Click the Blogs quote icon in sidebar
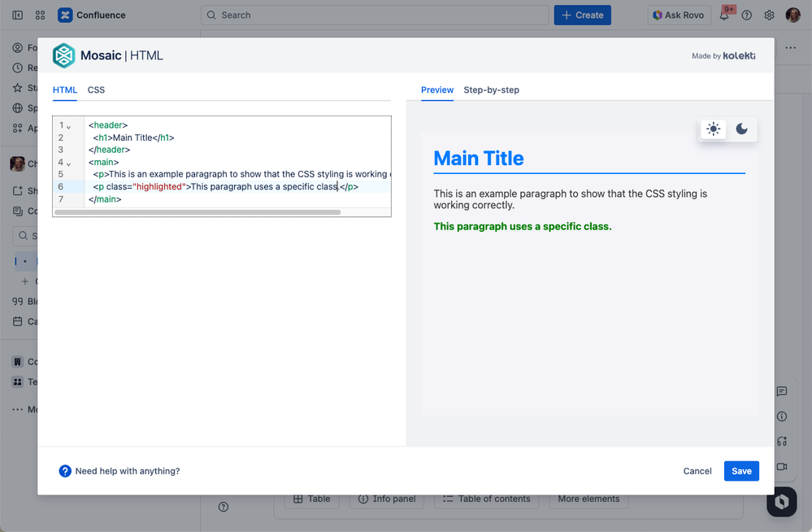 (x=18, y=301)
